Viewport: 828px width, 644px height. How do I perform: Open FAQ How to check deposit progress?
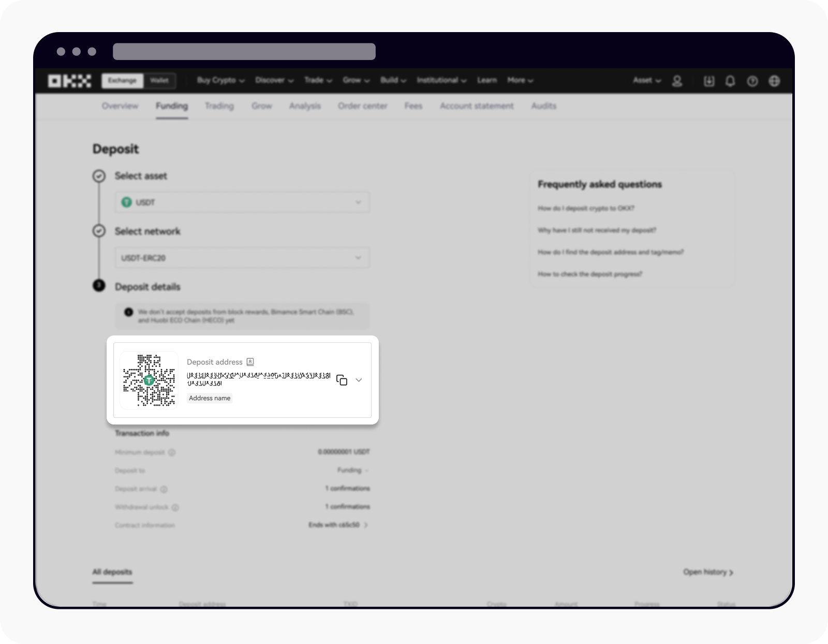(x=590, y=274)
